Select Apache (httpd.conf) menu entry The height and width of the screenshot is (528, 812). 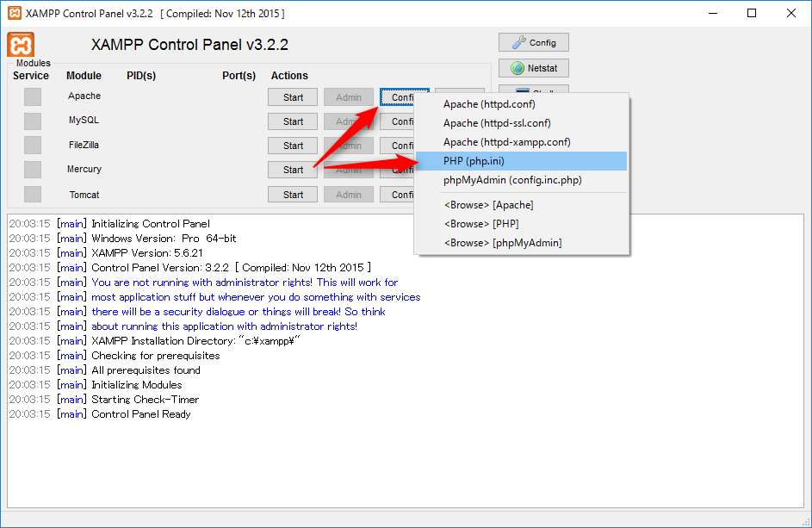pos(522,104)
